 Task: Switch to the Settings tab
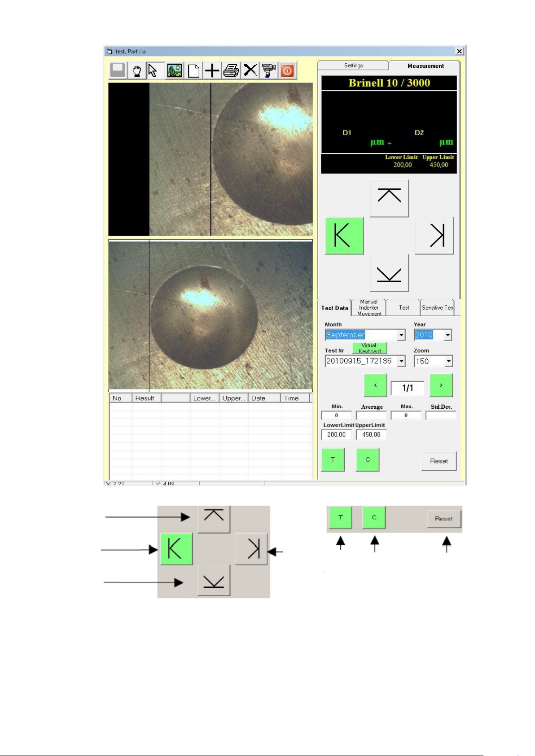click(353, 66)
